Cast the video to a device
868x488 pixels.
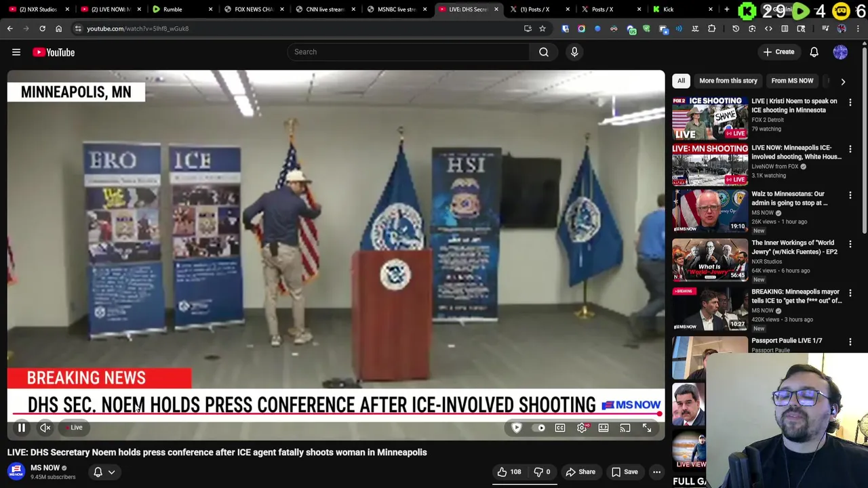pyautogui.click(x=625, y=428)
